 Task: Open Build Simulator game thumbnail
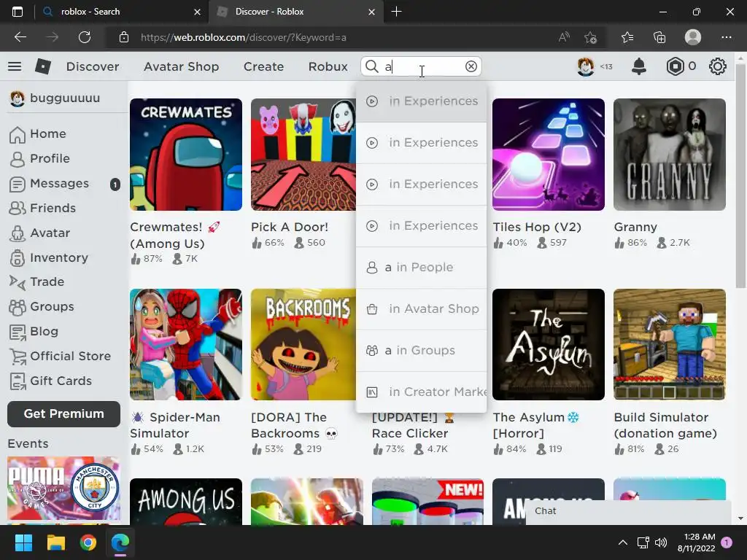pyautogui.click(x=670, y=344)
